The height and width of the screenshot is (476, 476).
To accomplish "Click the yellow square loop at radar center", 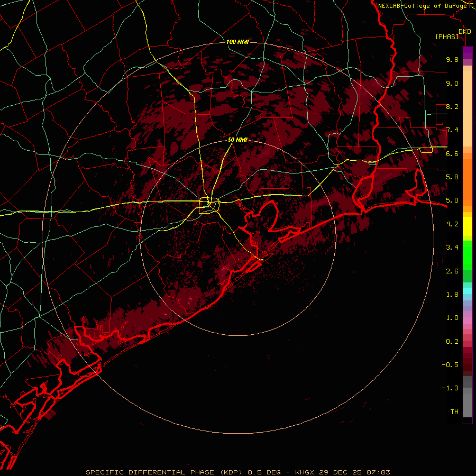I will 209,206.
